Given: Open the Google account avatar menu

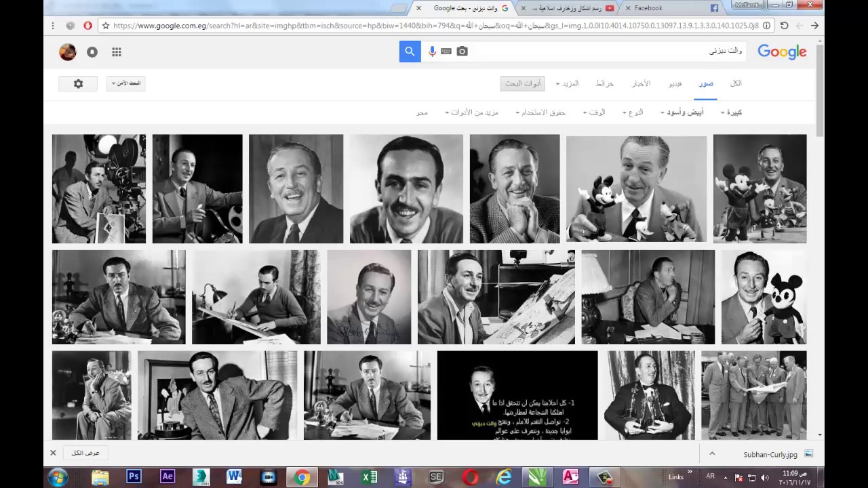Looking at the screenshot, I should pos(68,52).
